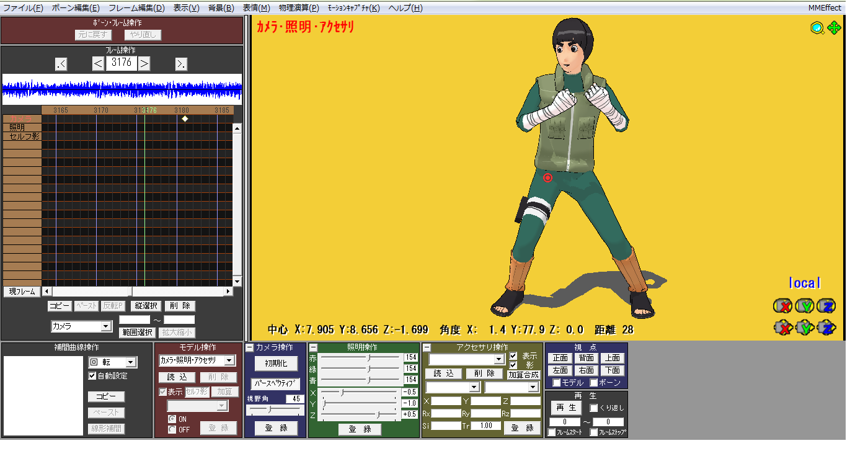This screenshot has height=469, width=868.
Task: Enable the ボーン checkbox in 視点 panel
Action: click(x=594, y=383)
